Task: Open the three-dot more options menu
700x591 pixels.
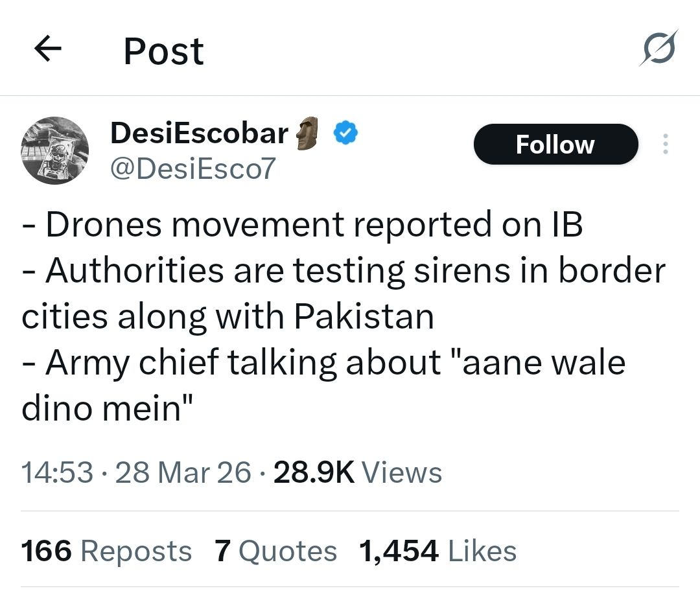Action: [664, 145]
